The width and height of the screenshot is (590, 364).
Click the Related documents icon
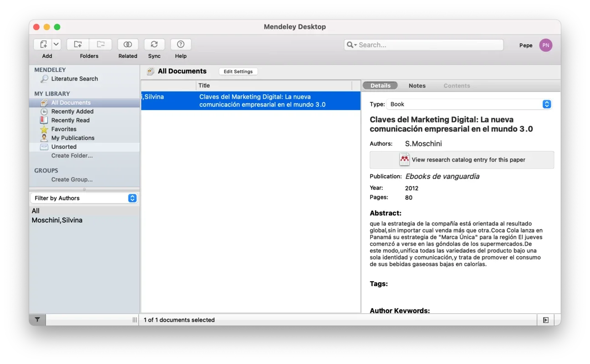click(x=128, y=45)
